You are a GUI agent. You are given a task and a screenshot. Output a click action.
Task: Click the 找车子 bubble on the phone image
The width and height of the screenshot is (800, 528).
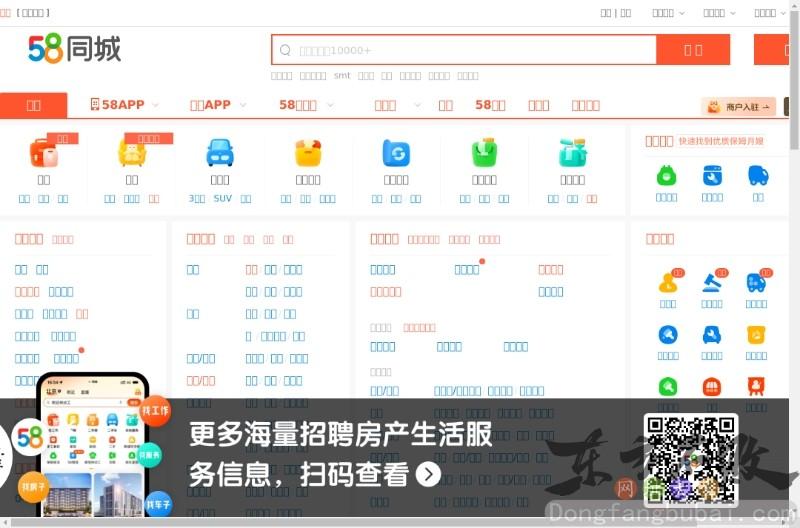158,504
